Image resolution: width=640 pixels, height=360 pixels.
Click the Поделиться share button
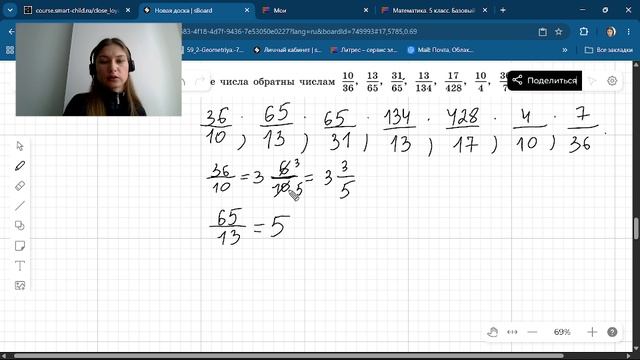coord(544,80)
